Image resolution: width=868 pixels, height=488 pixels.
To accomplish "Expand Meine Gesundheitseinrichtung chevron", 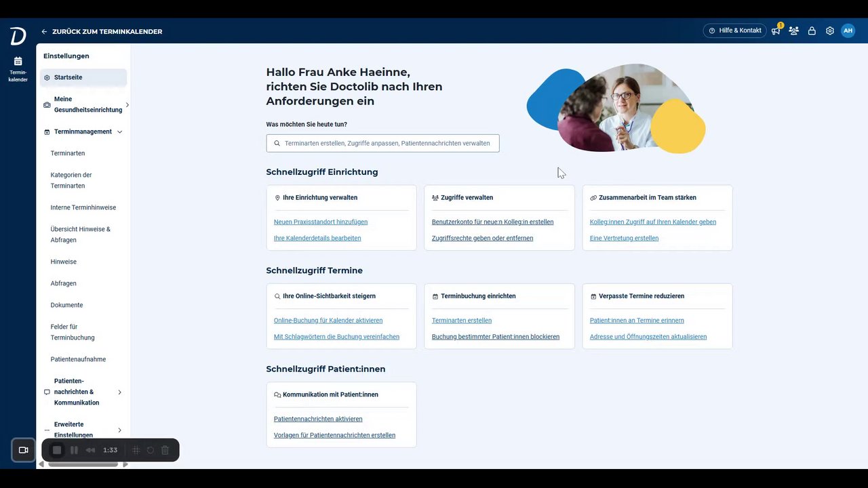I will 127,105.
